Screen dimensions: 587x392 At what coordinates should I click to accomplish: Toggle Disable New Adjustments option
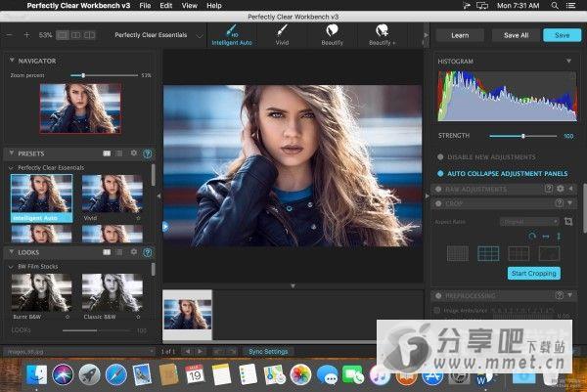click(440, 157)
